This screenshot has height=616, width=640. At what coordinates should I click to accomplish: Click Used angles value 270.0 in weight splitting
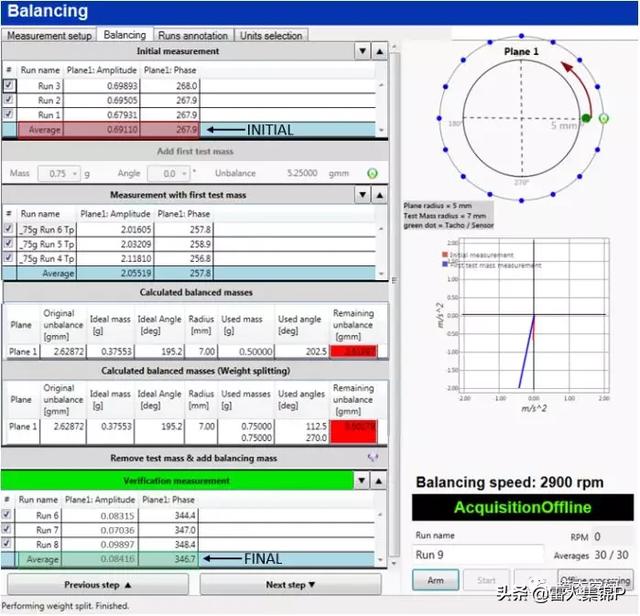(x=316, y=438)
